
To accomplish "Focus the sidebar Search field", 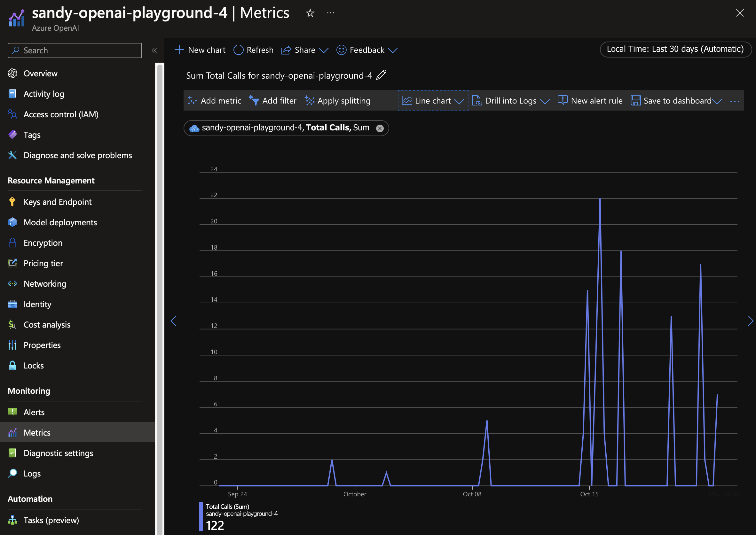I will [75, 50].
